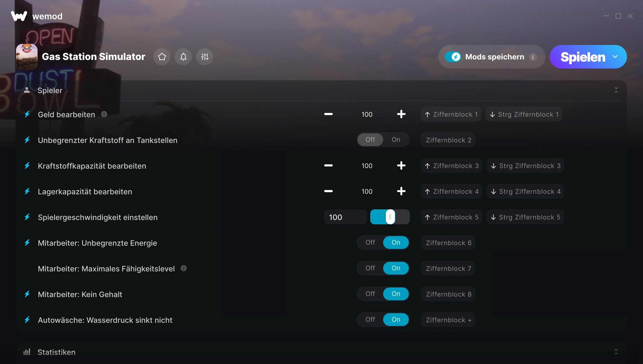The width and height of the screenshot is (643, 364).
Task: Click the info icon beside Mods speichern
Action: [533, 57]
